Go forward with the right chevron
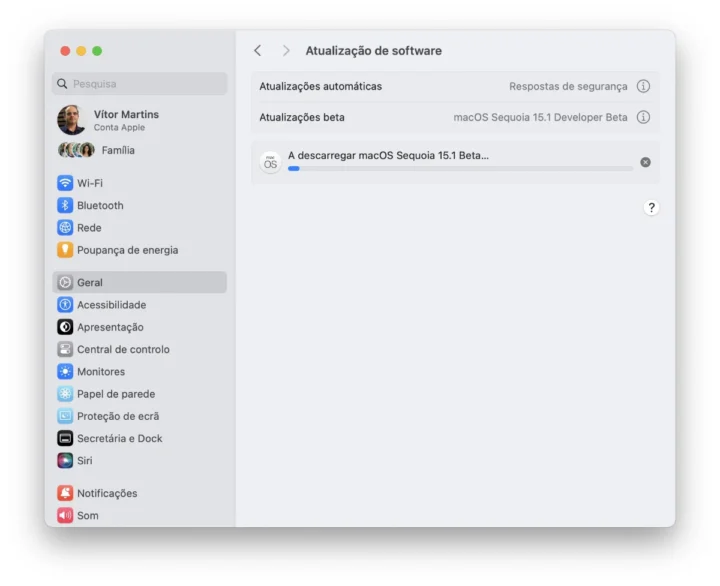 286,51
